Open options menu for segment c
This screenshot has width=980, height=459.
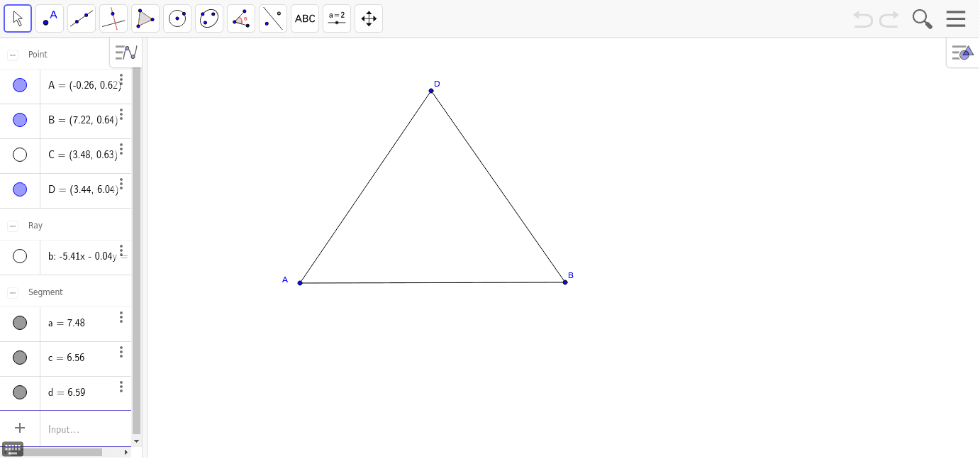tap(121, 351)
